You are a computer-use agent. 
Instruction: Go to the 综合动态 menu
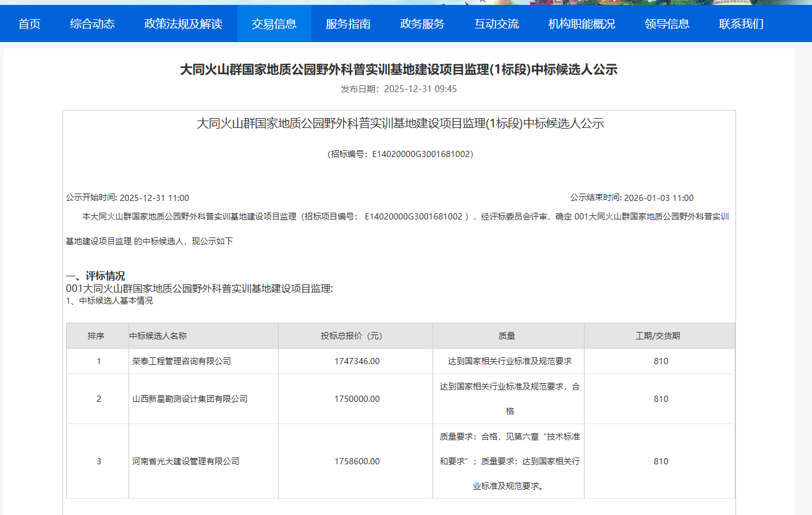92,24
